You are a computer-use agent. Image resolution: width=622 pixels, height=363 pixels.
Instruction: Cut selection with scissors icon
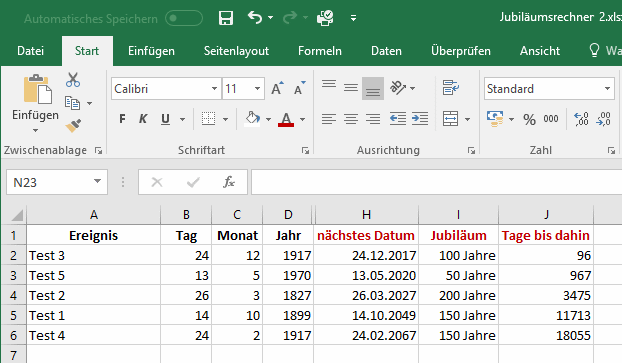click(x=73, y=80)
